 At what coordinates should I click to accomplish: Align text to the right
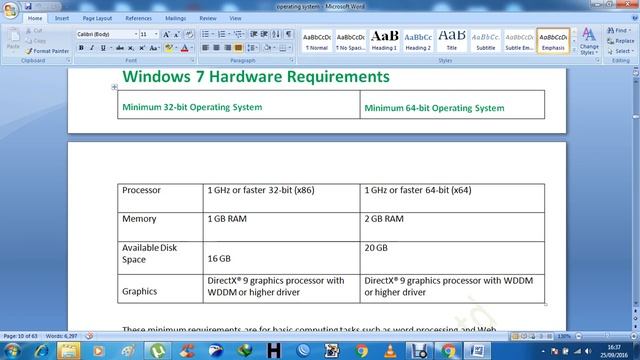227,48
